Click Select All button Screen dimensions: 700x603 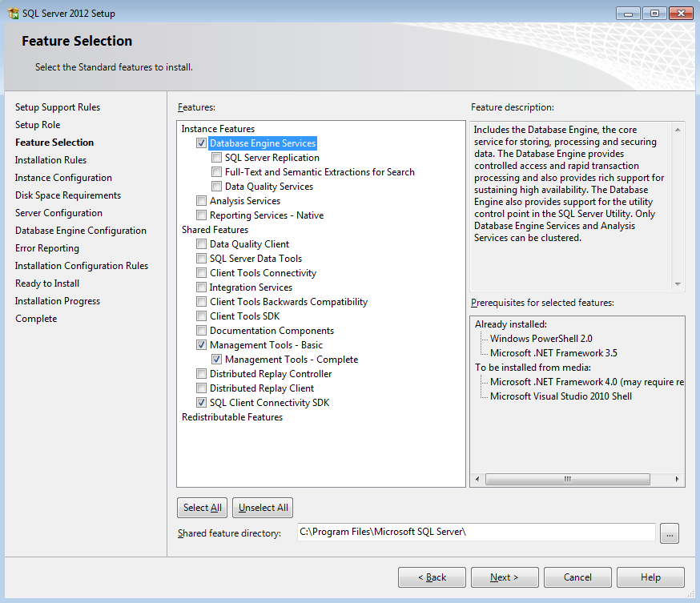[203, 508]
